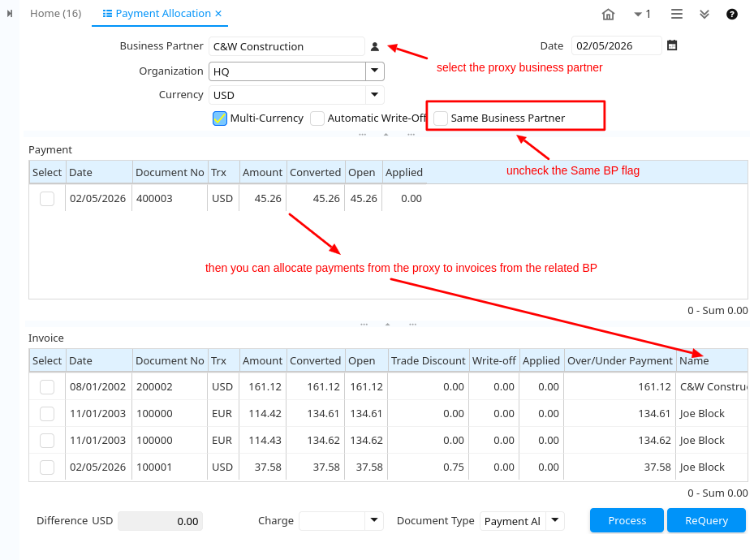Click the home icon in top toolbar
This screenshot has width=754, height=560.
coord(608,14)
